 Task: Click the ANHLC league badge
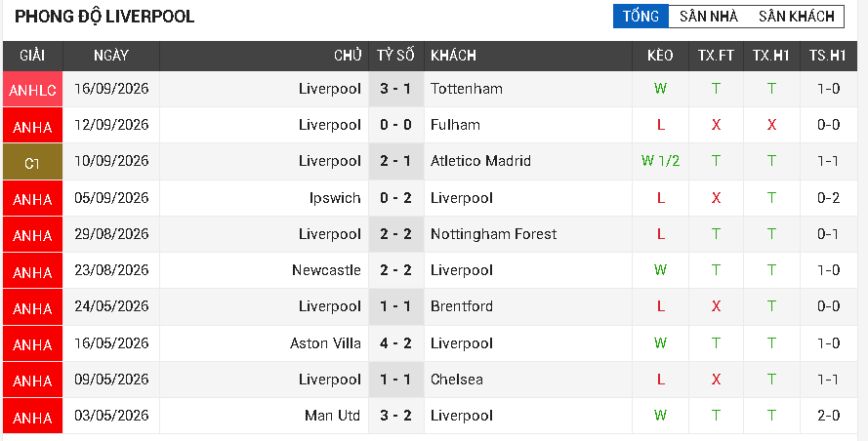[32, 89]
